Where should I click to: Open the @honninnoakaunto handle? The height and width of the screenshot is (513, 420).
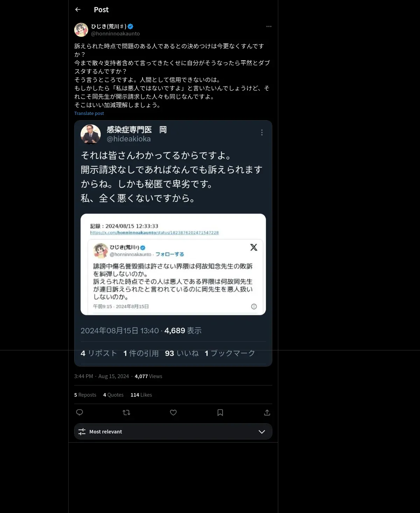(x=115, y=34)
